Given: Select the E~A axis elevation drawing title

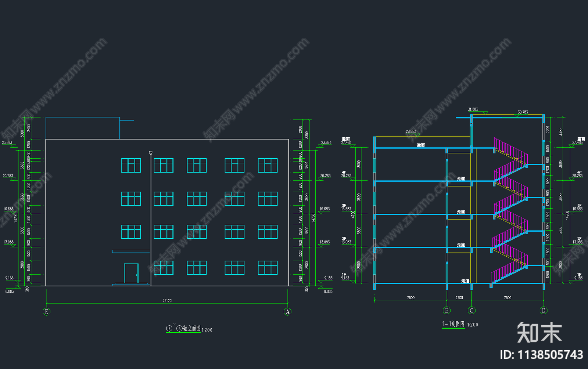Looking at the screenshot, I should tap(183, 329).
